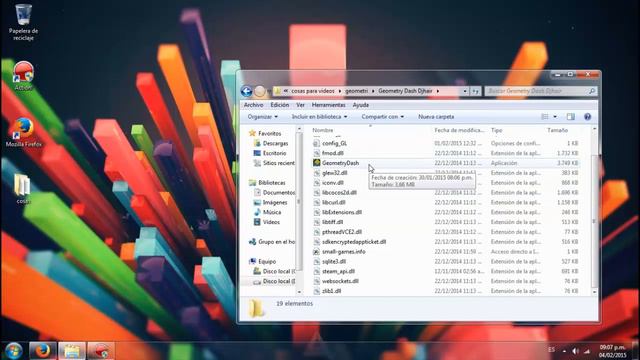Open the Compartir con dropdown

tap(382, 117)
